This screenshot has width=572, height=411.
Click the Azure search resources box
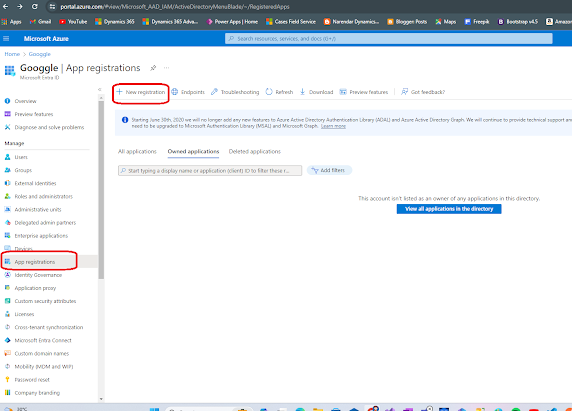pyautogui.click(x=389, y=39)
